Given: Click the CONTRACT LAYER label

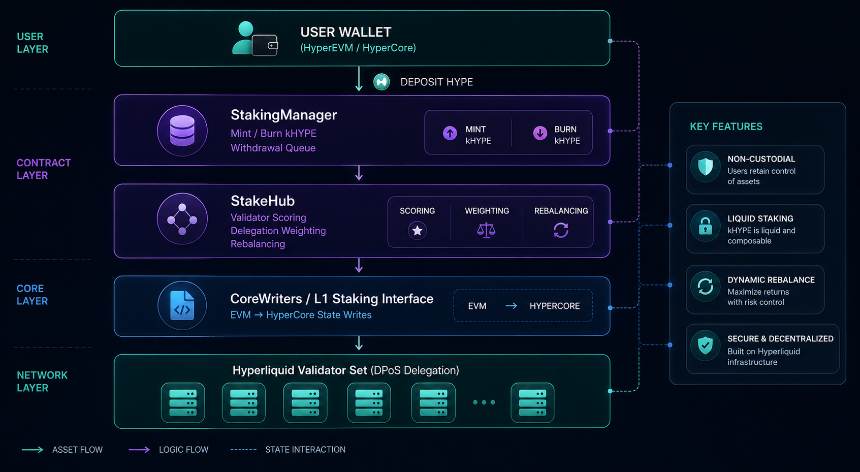Looking at the screenshot, I should coord(43,169).
